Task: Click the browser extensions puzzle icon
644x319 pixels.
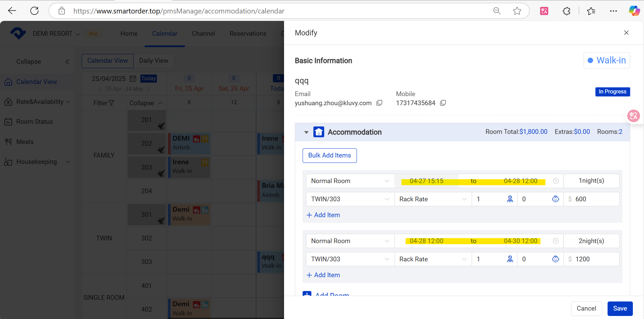Action: coord(566,11)
